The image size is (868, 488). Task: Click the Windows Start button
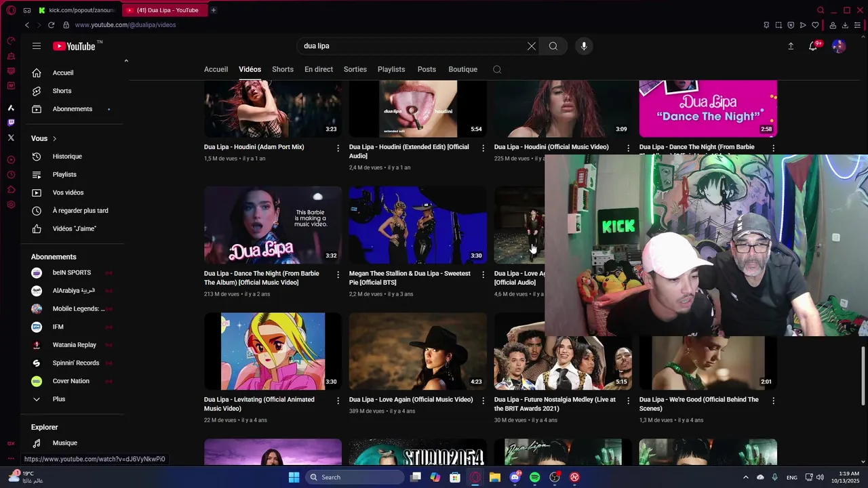(294, 477)
